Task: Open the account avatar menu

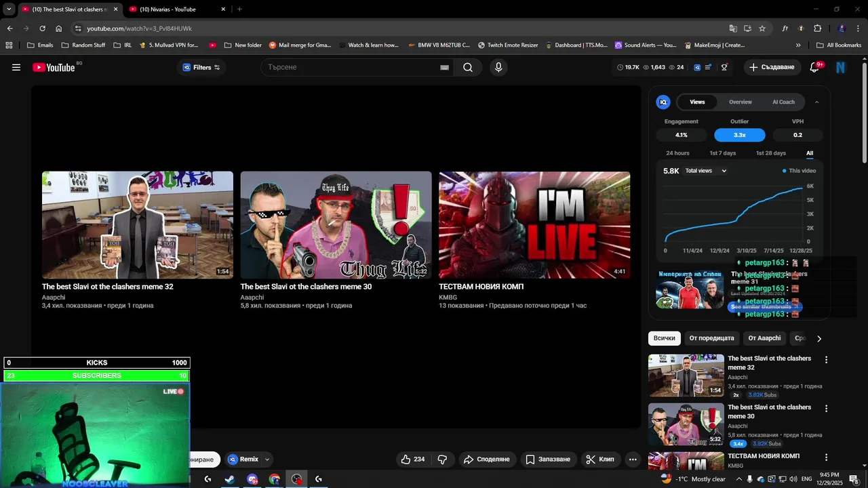Action: tap(841, 67)
